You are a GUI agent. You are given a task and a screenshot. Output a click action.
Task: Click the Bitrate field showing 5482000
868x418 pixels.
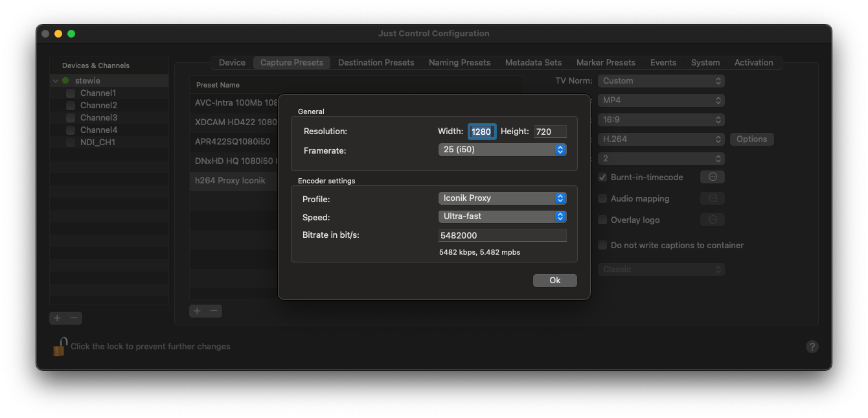(503, 235)
